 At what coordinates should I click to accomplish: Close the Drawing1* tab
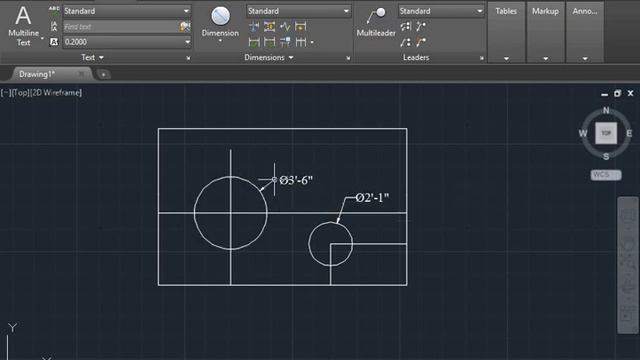click(82, 74)
